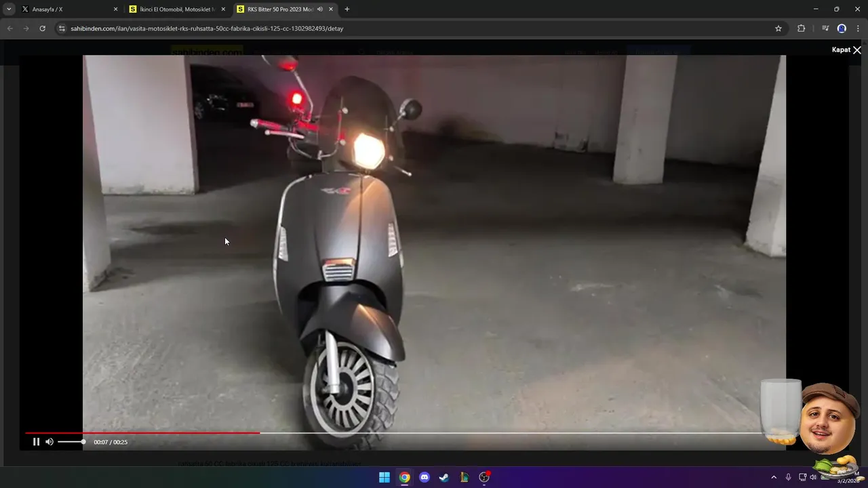Mute the video player volume

click(x=50, y=442)
